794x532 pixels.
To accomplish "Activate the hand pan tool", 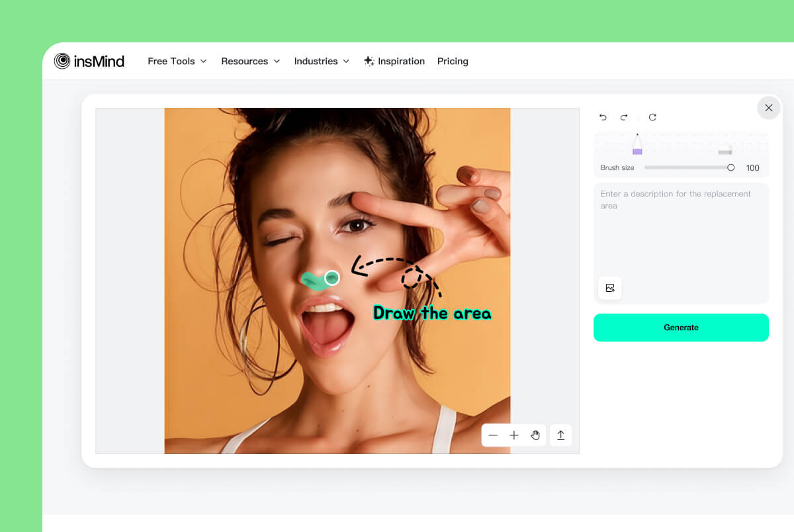I will point(535,435).
